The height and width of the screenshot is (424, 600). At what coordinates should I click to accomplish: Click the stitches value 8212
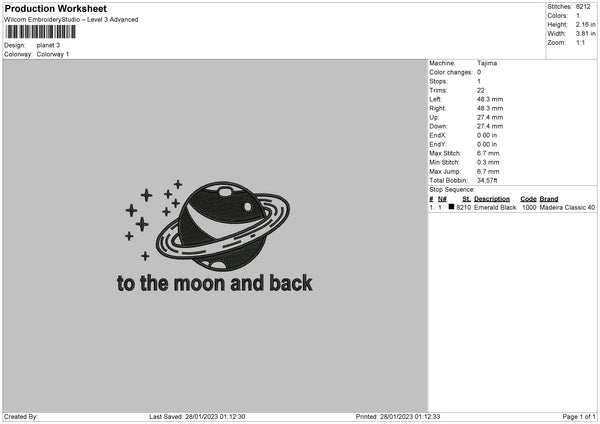pyautogui.click(x=583, y=7)
